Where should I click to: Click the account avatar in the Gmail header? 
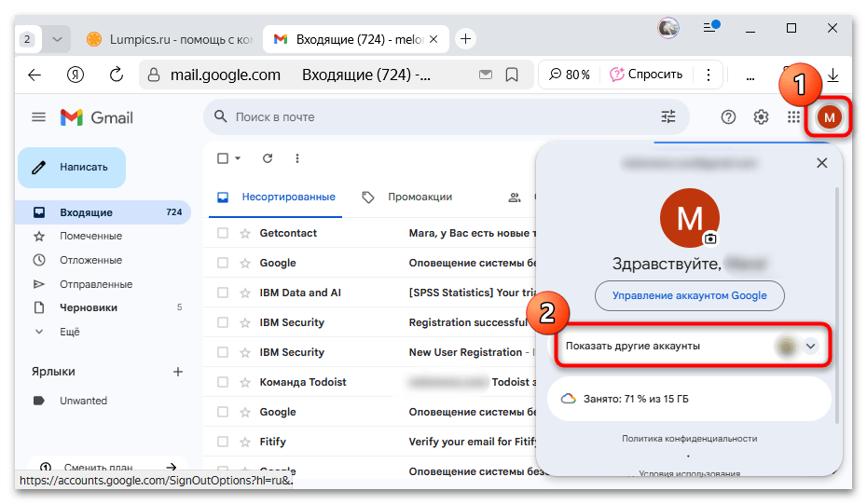pyautogui.click(x=829, y=117)
